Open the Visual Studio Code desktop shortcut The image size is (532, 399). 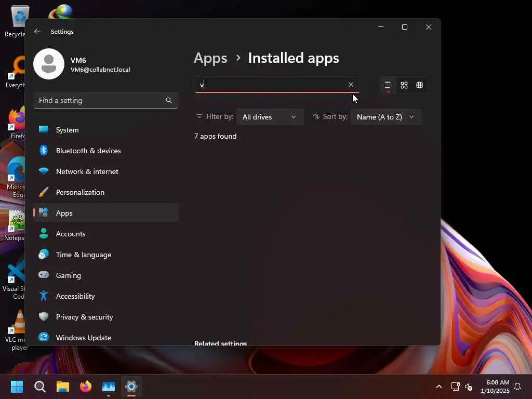(x=14, y=279)
